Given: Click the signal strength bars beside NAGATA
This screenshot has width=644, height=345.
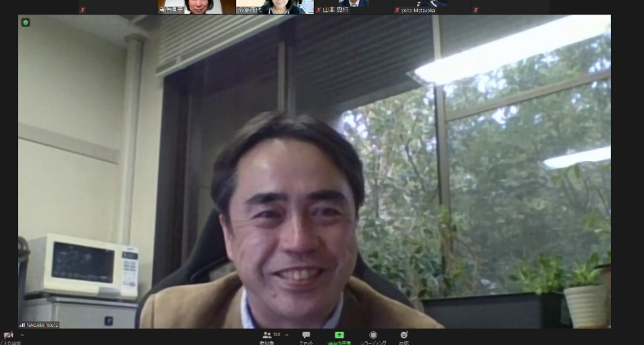Looking at the screenshot, I should pyautogui.click(x=22, y=325).
